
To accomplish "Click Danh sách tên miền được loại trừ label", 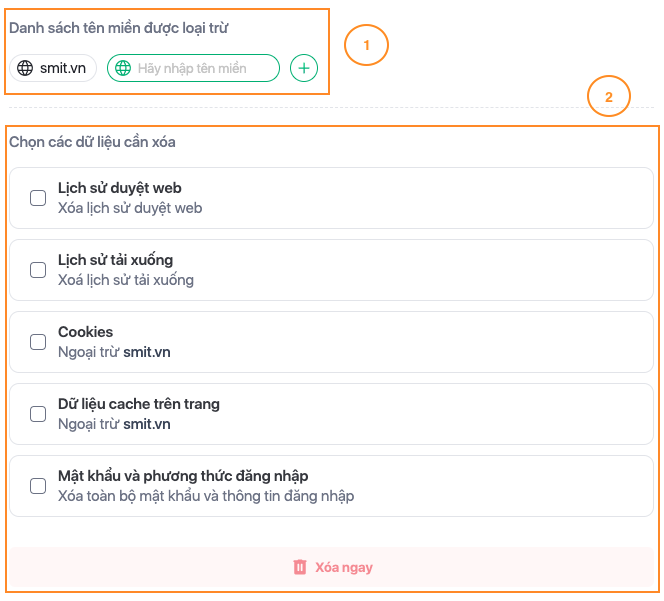I will tap(118, 28).
